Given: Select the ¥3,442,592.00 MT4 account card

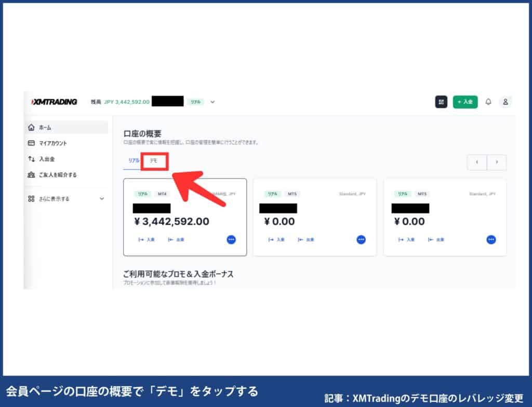Looking at the screenshot, I should click(x=185, y=217).
